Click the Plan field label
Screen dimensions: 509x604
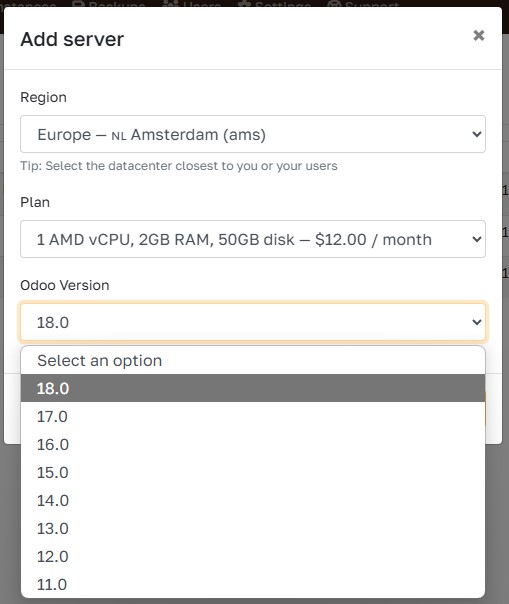pos(35,202)
